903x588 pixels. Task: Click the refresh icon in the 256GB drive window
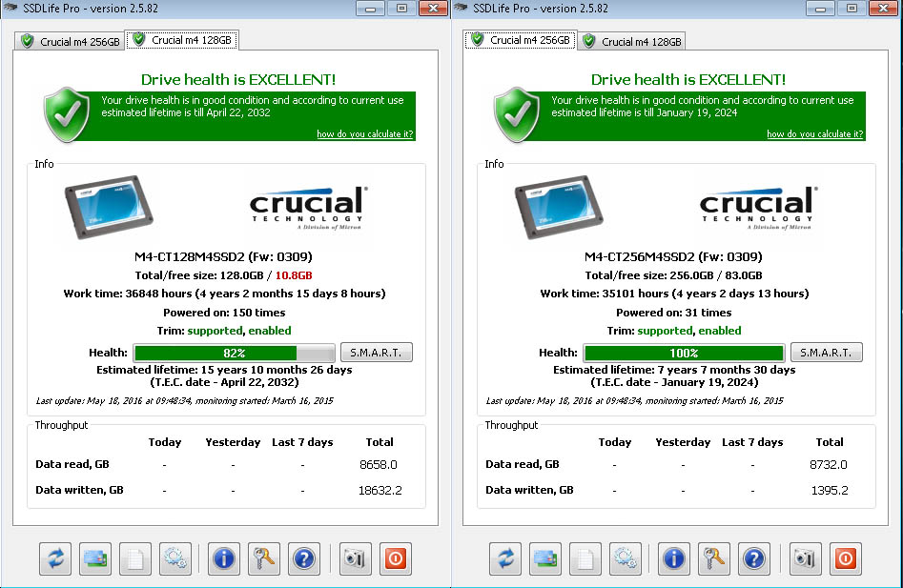[505, 558]
